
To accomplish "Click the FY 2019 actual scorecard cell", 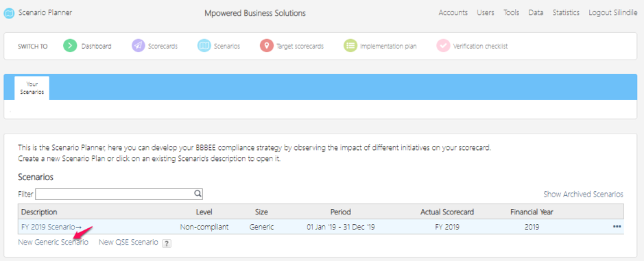I will (x=447, y=227).
